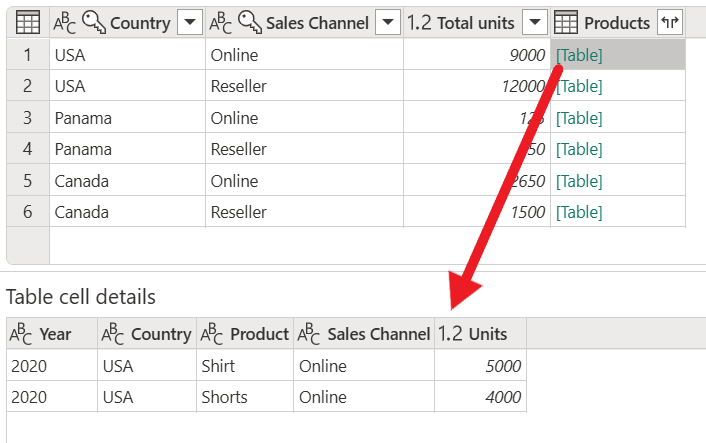Select row number 5
Screen dimensions: 706x443
[x=28, y=181]
